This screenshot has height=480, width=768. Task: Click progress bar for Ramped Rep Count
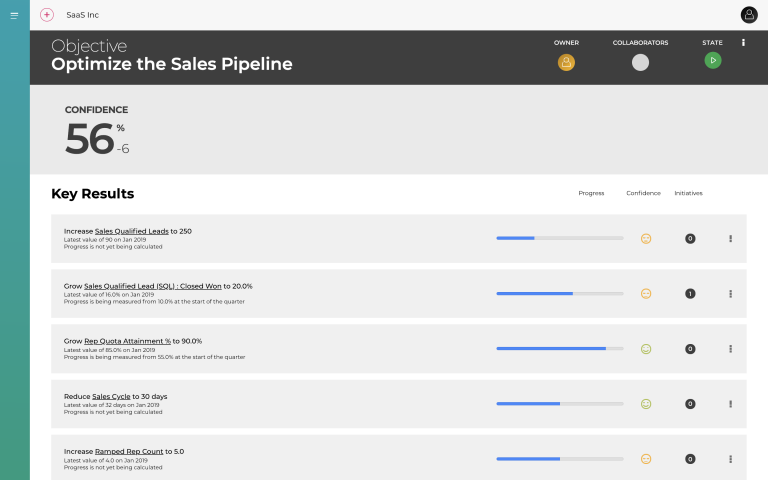(x=560, y=459)
